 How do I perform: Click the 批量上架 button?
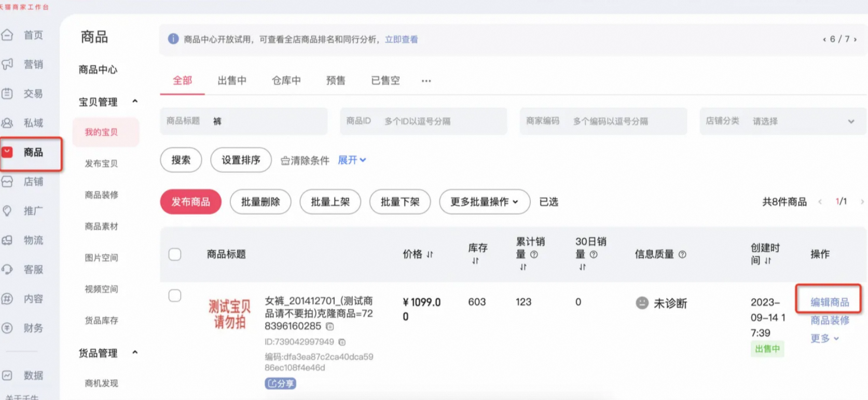(330, 202)
